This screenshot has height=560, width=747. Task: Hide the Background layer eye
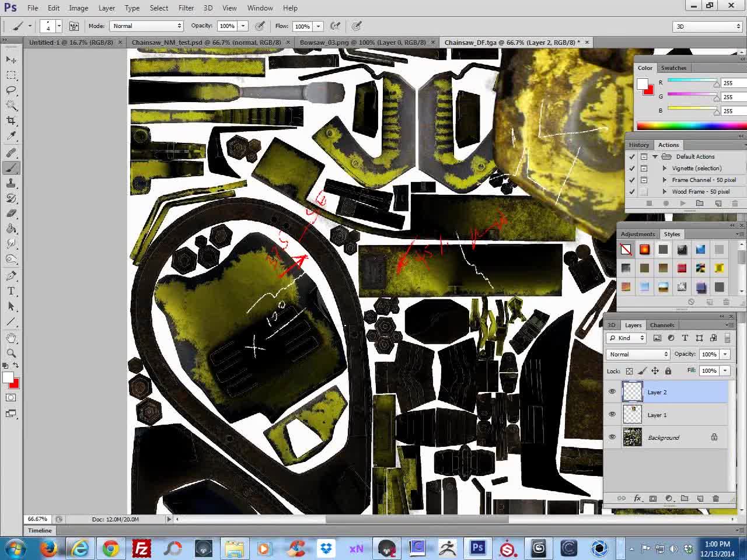[x=612, y=437]
